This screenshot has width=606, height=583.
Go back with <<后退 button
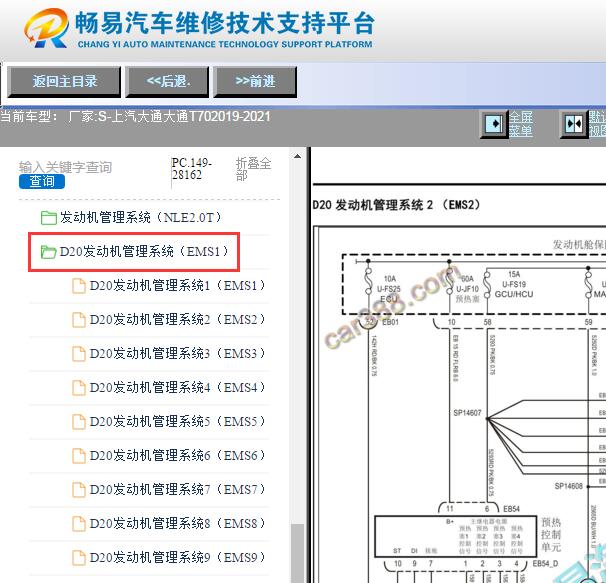pos(167,82)
